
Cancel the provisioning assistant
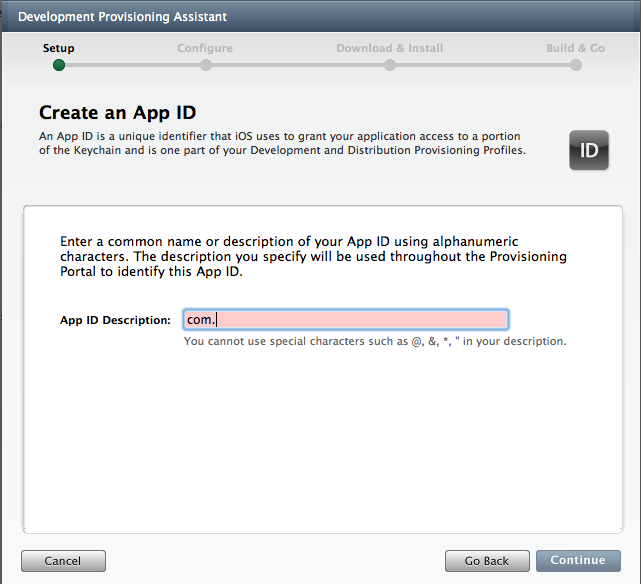coord(63,560)
